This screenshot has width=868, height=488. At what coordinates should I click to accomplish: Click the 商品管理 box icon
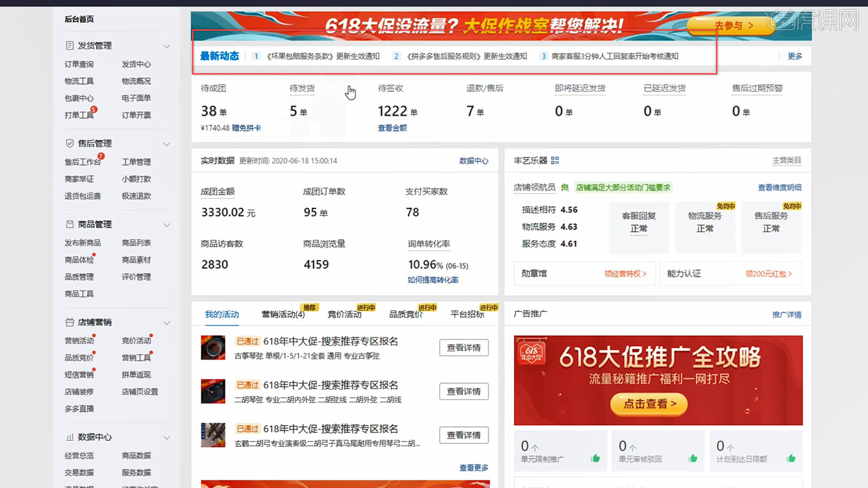(x=69, y=224)
